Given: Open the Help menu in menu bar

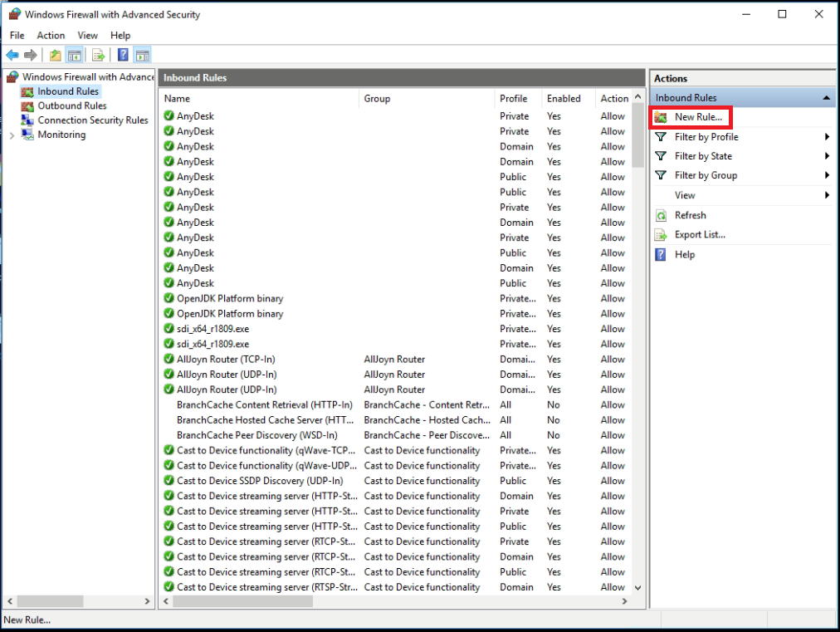Looking at the screenshot, I should click(120, 36).
